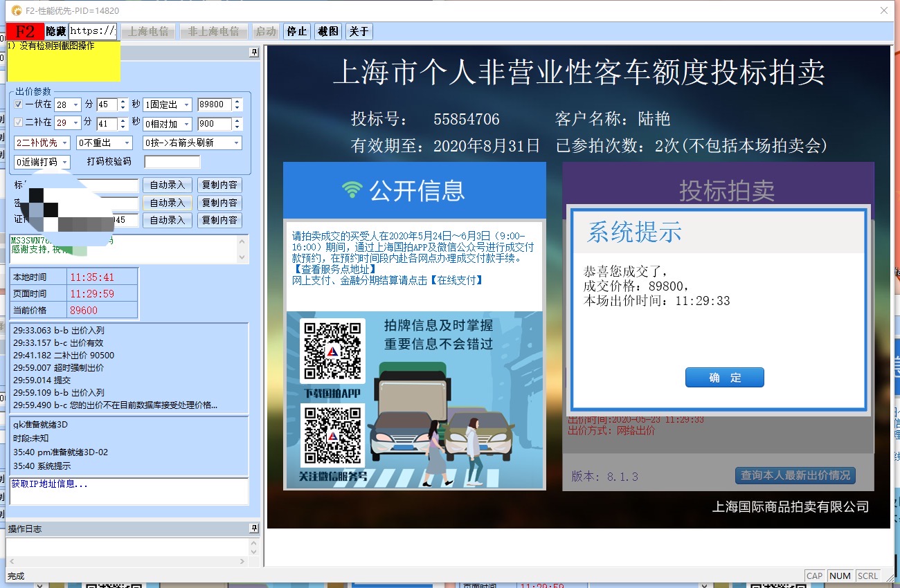This screenshot has width=900, height=588.
Task: Click the red F2 indicator button
Action: point(26,31)
